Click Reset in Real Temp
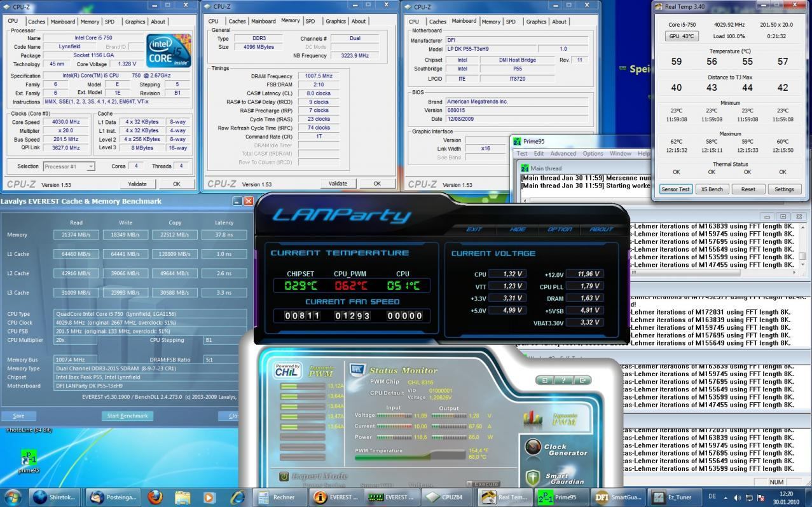The width and height of the screenshot is (812, 507). [748, 189]
